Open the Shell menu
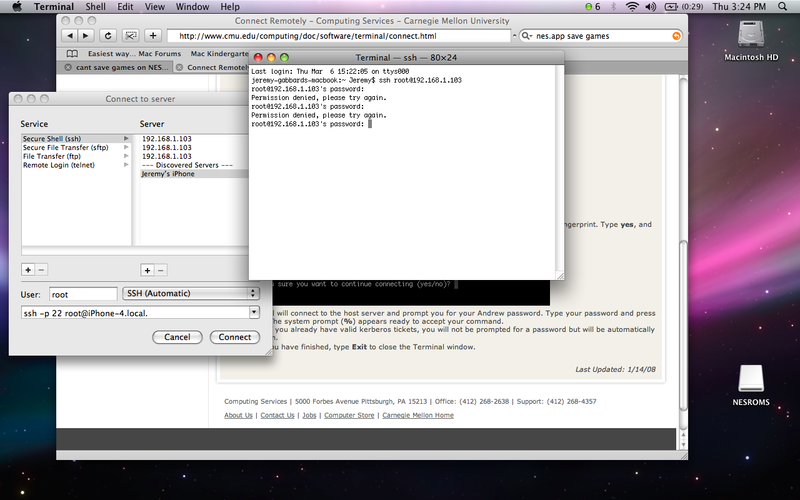The height and width of the screenshot is (500, 800). pos(95,7)
